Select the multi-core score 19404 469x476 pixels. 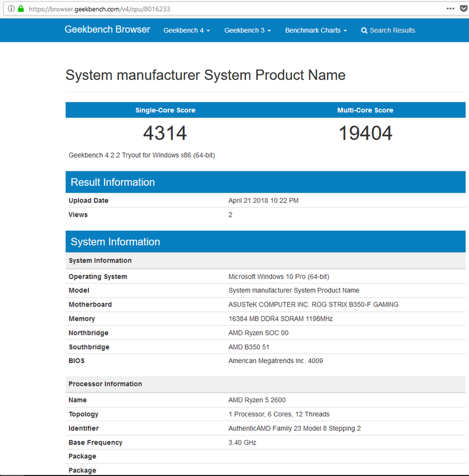coord(365,133)
